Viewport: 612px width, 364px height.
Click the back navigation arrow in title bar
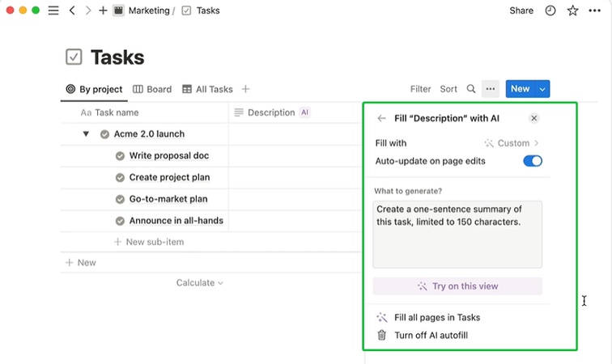pos(72,11)
